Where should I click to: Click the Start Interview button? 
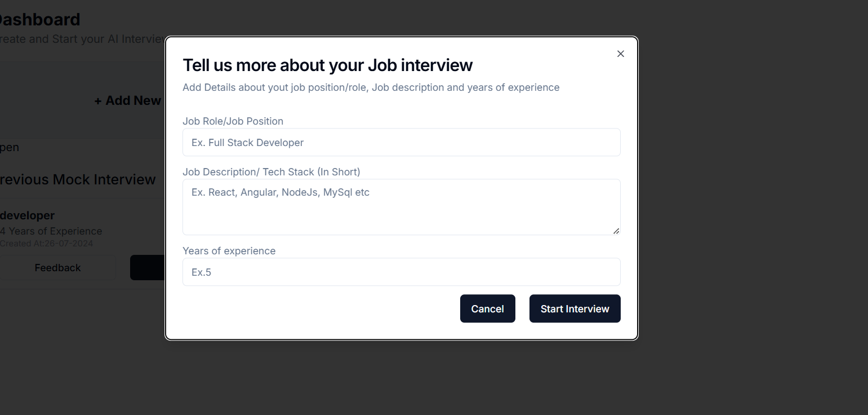pyautogui.click(x=575, y=308)
